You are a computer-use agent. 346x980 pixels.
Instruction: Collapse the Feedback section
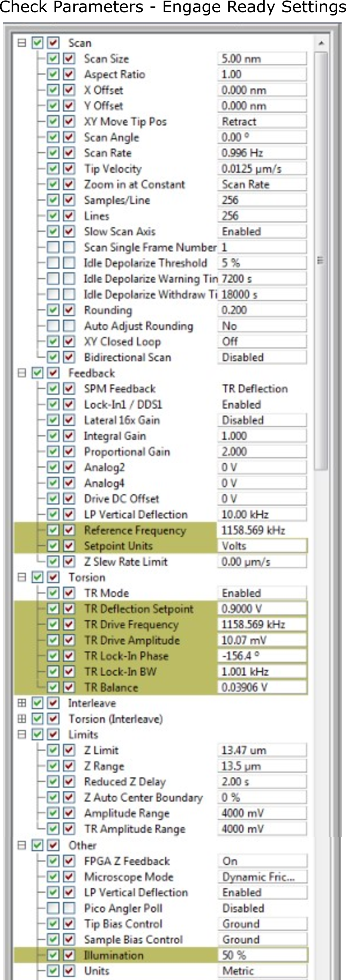[22, 373]
